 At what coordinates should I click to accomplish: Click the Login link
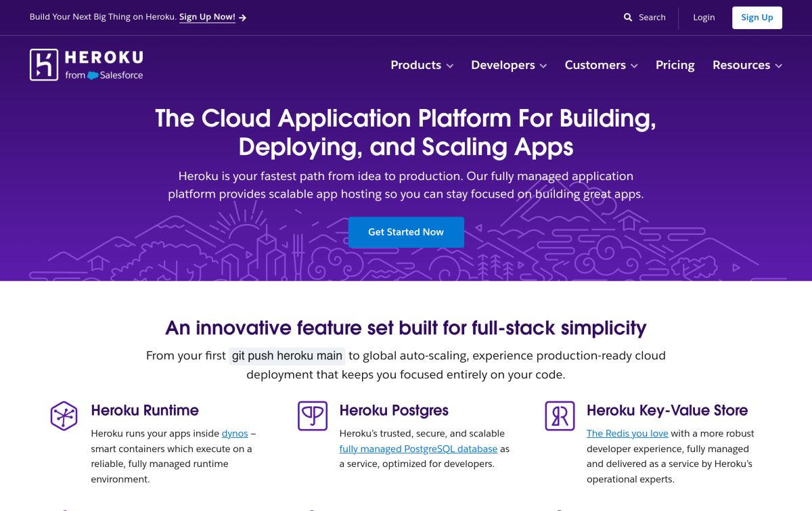pyautogui.click(x=704, y=18)
